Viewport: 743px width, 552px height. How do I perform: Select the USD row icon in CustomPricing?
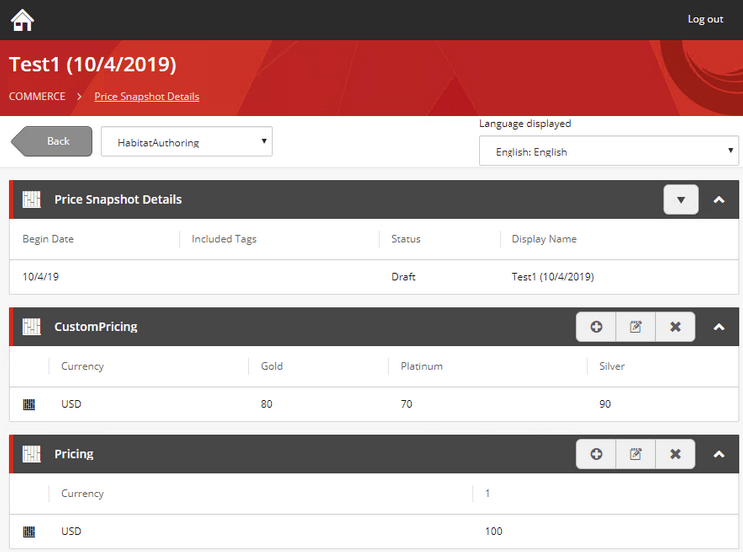click(29, 404)
